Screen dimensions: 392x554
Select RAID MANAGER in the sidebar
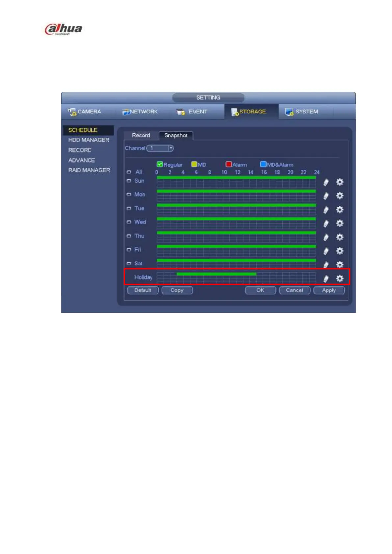click(89, 170)
